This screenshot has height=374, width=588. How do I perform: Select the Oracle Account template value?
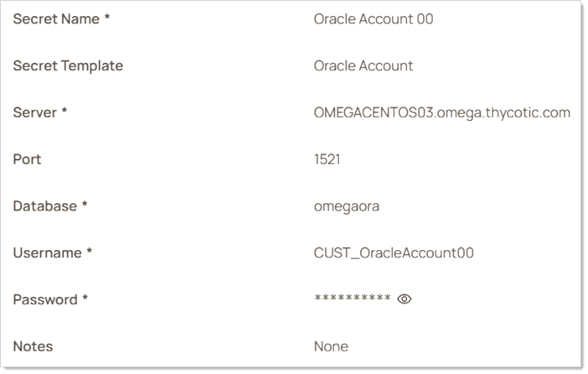click(363, 65)
